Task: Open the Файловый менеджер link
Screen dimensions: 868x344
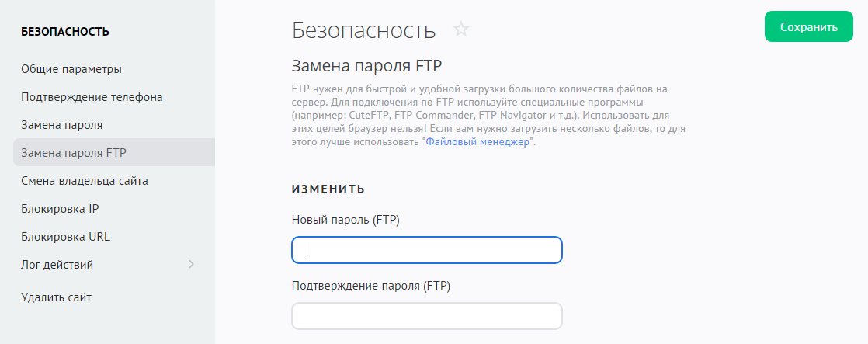Action: click(478, 143)
